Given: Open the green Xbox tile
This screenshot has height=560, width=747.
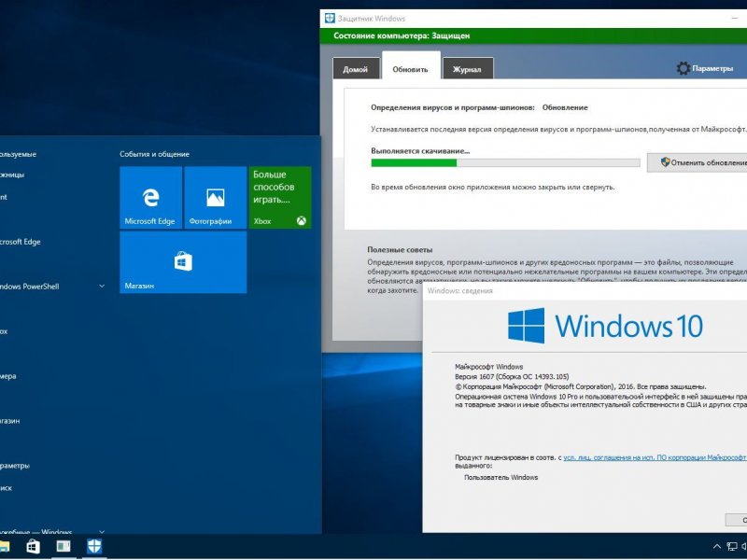Looking at the screenshot, I should coord(280,198).
